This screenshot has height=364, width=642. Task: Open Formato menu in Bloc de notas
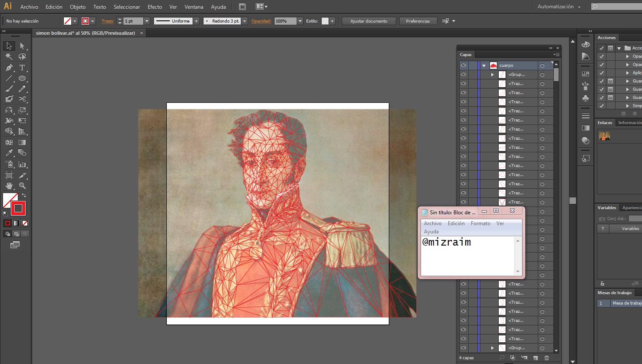point(480,223)
